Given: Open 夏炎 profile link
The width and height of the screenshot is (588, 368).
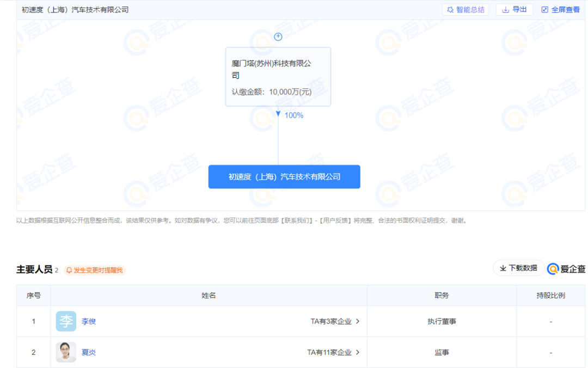Looking at the screenshot, I should click(x=89, y=352).
